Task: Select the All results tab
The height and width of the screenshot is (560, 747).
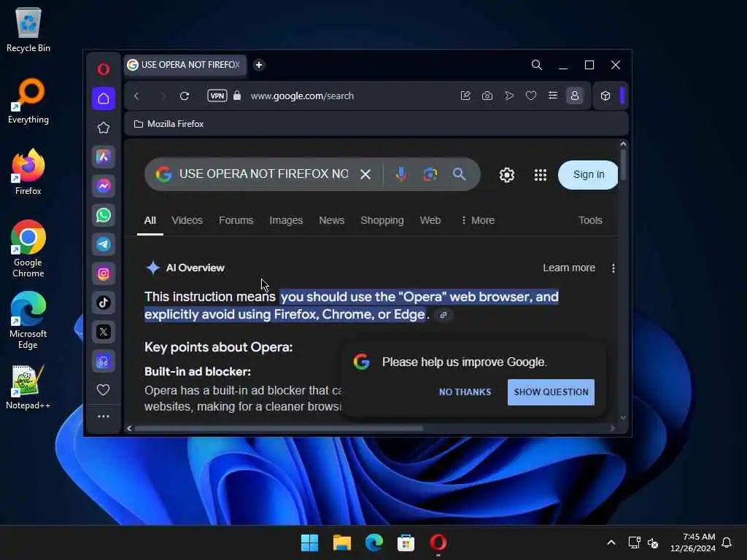Action: pyautogui.click(x=150, y=220)
